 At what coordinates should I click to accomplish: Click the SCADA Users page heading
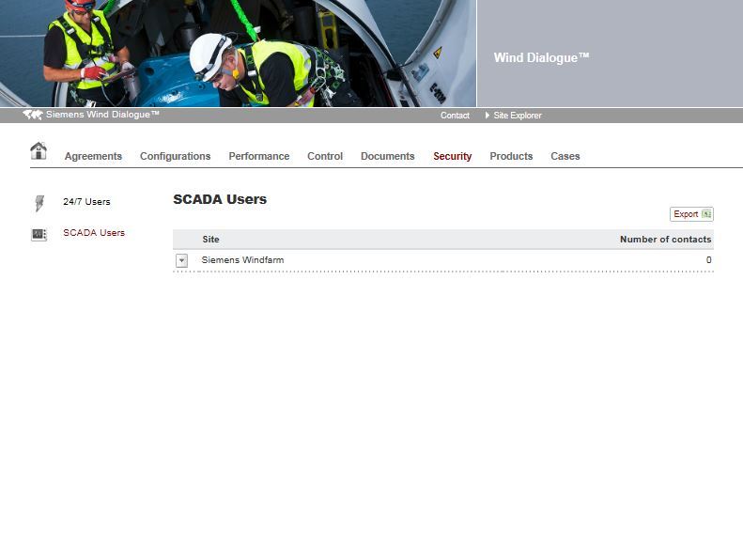pyautogui.click(x=220, y=199)
